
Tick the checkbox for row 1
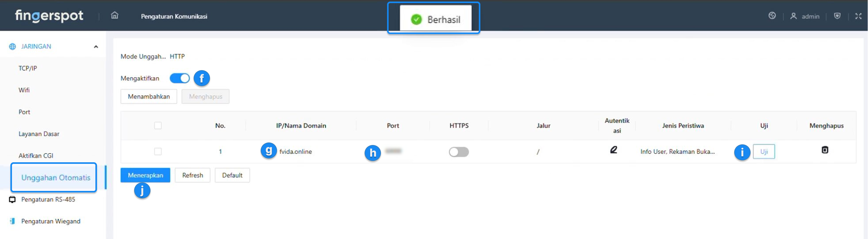(x=158, y=152)
